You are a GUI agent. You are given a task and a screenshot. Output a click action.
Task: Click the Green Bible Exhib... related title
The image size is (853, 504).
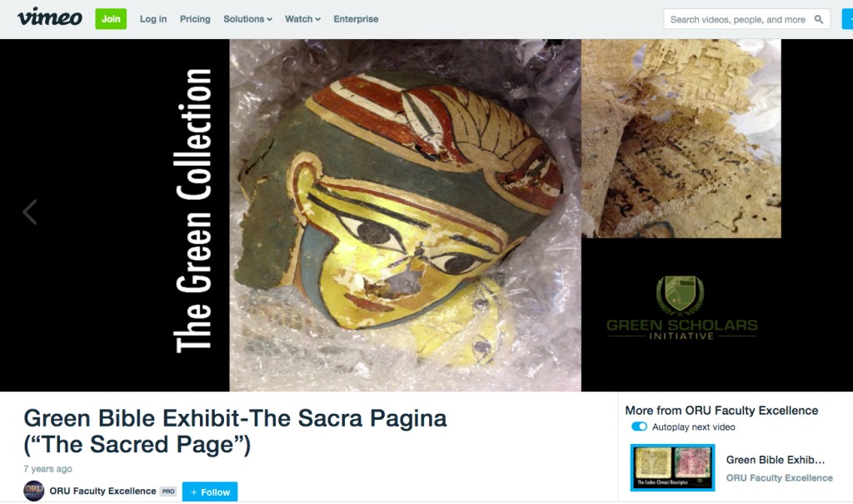(x=776, y=460)
